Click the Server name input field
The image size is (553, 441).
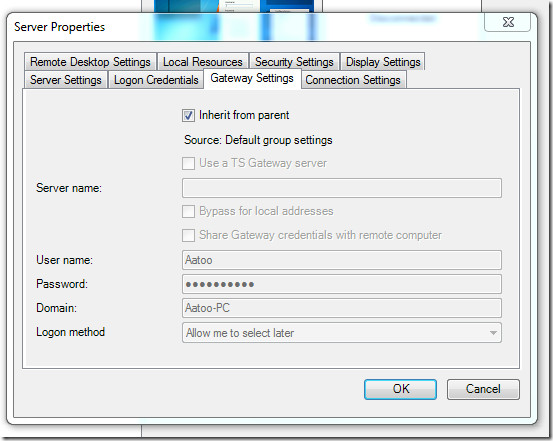tap(342, 188)
